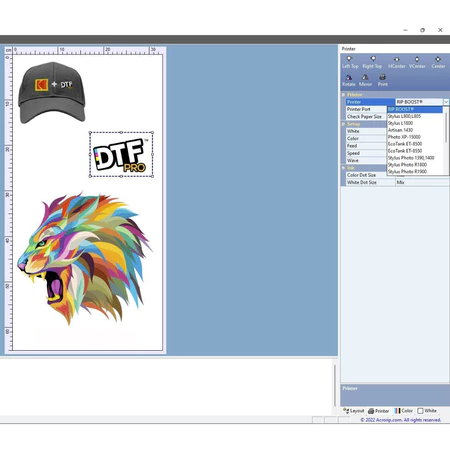
Task: Click the Print icon in the toolbar
Action: point(383,80)
